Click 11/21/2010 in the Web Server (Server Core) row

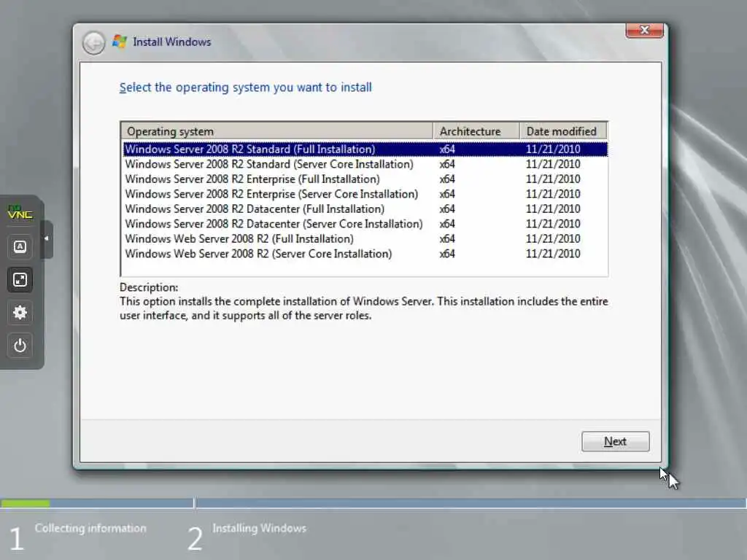coord(553,254)
